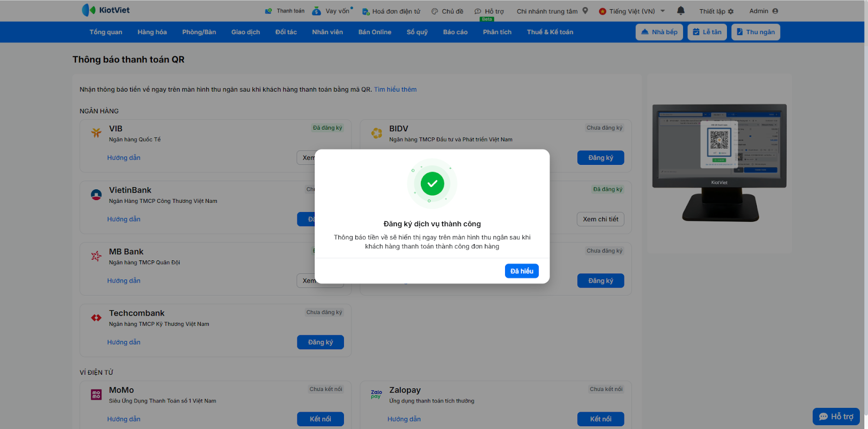Click the Techcombank logo
This screenshot has height=429, width=868.
[97, 318]
